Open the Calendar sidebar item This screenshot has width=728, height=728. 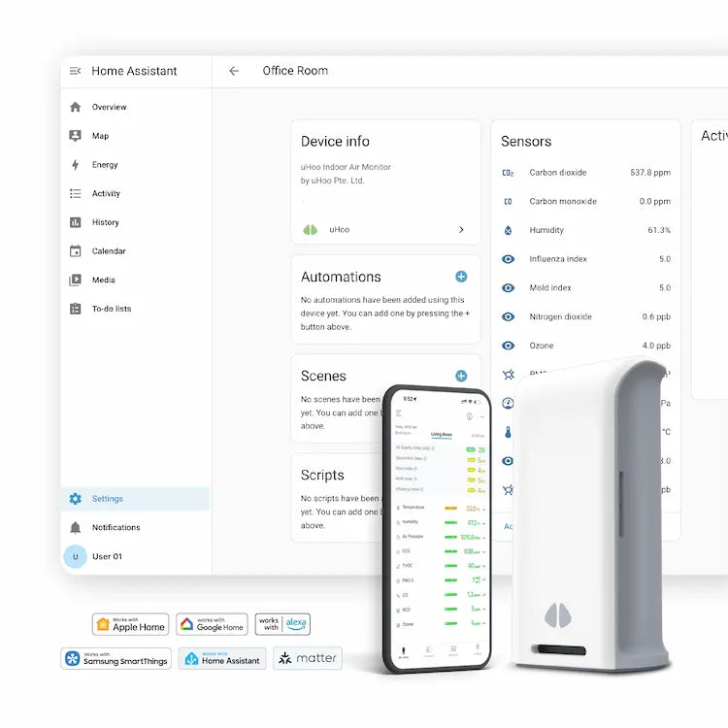pyautogui.click(x=135, y=250)
